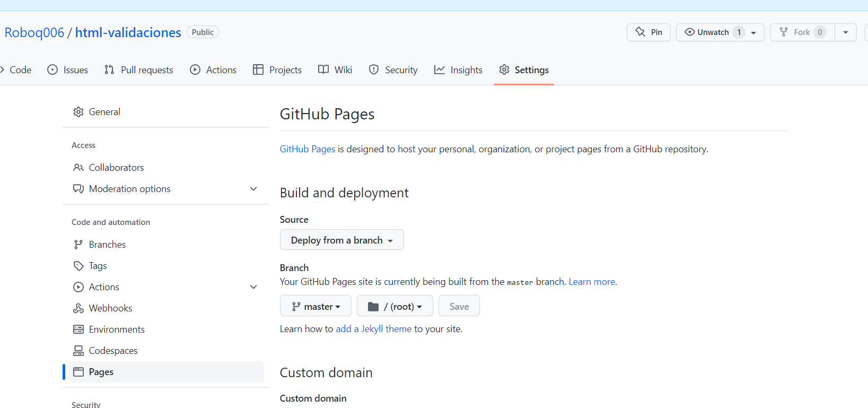
Task: Open the Projects tab
Action: click(x=277, y=70)
